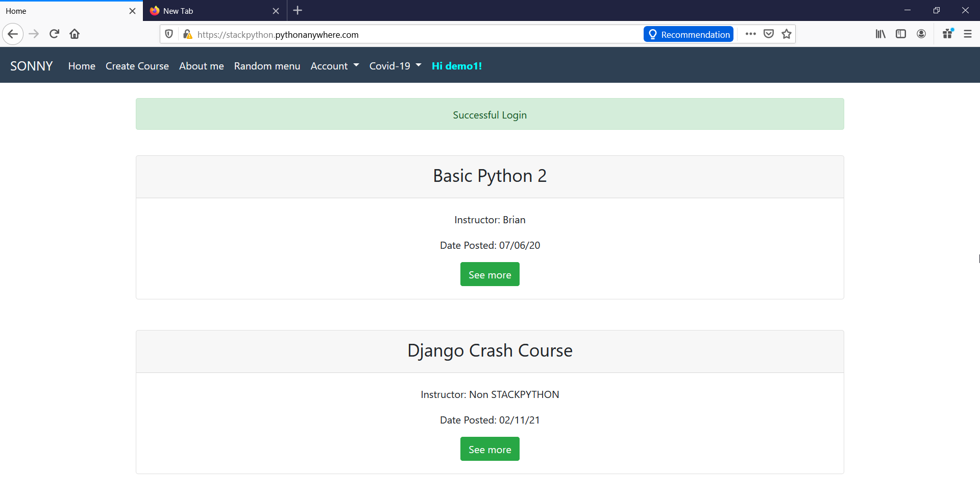Restore down the Firefox window
This screenshot has width=980, height=493.
(937, 10)
